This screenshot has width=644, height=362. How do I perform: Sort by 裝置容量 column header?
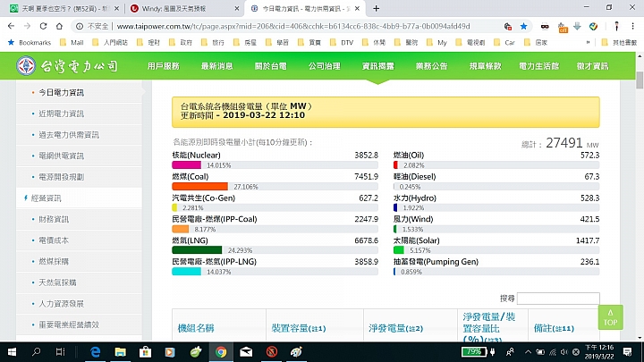(x=299, y=328)
